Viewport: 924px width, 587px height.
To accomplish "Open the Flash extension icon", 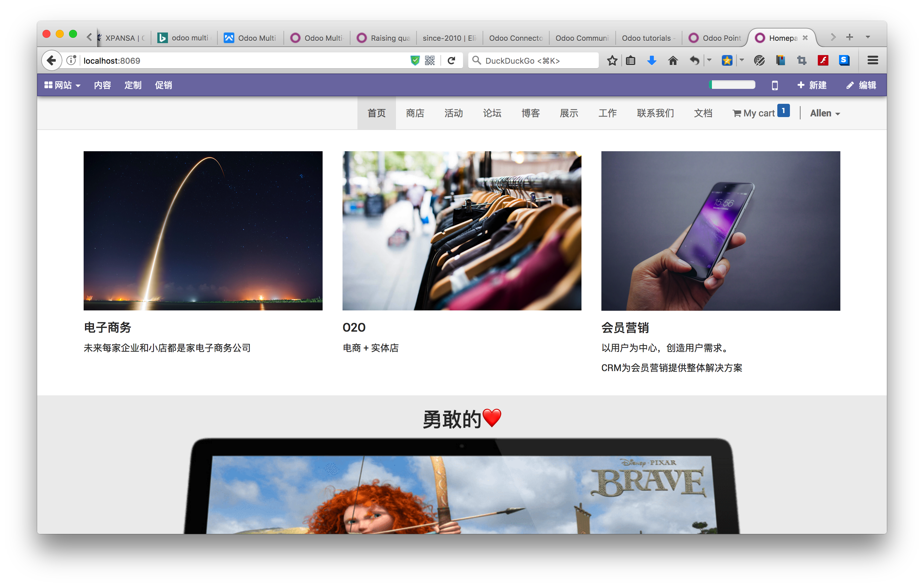I will [823, 61].
